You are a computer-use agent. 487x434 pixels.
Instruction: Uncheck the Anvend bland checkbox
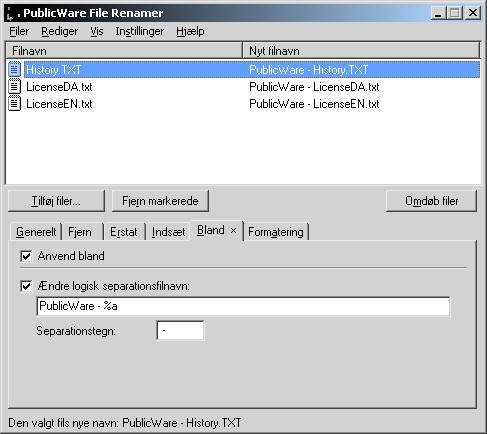coord(26,256)
